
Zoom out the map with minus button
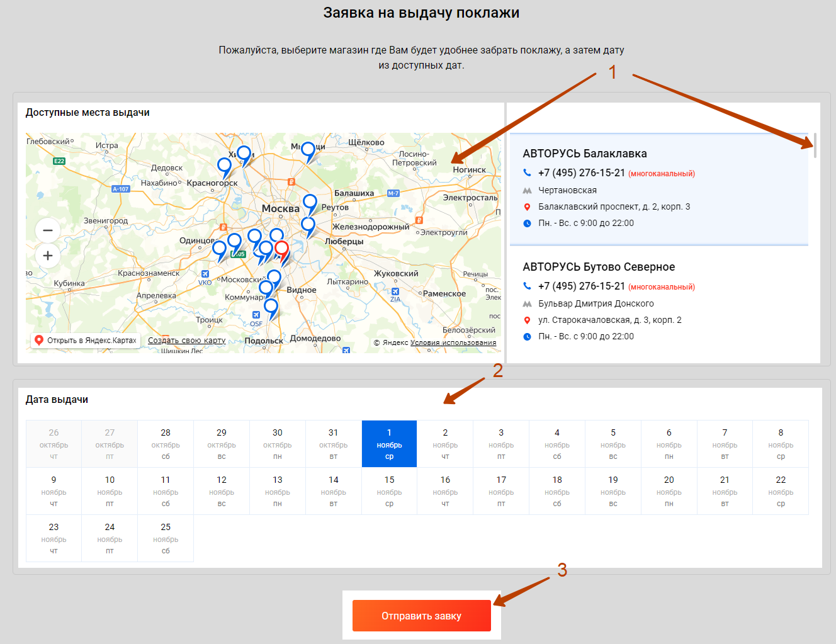(48, 230)
